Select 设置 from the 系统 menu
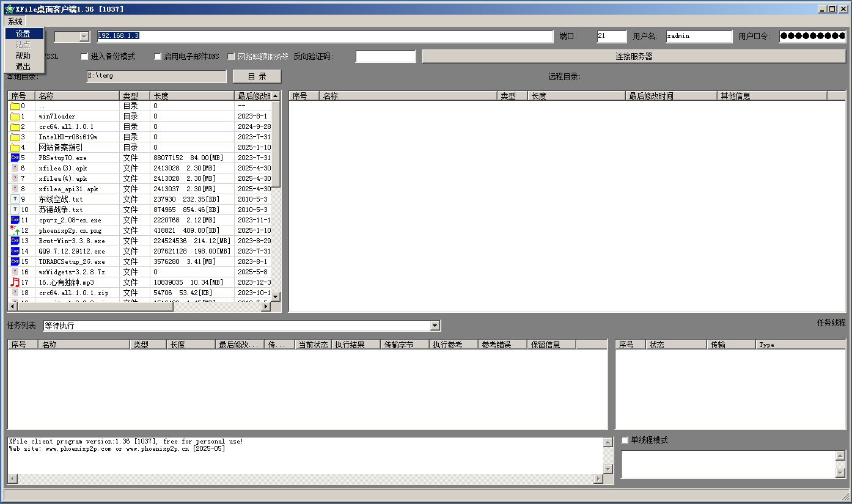The image size is (852, 504). pyautogui.click(x=23, y=34)
